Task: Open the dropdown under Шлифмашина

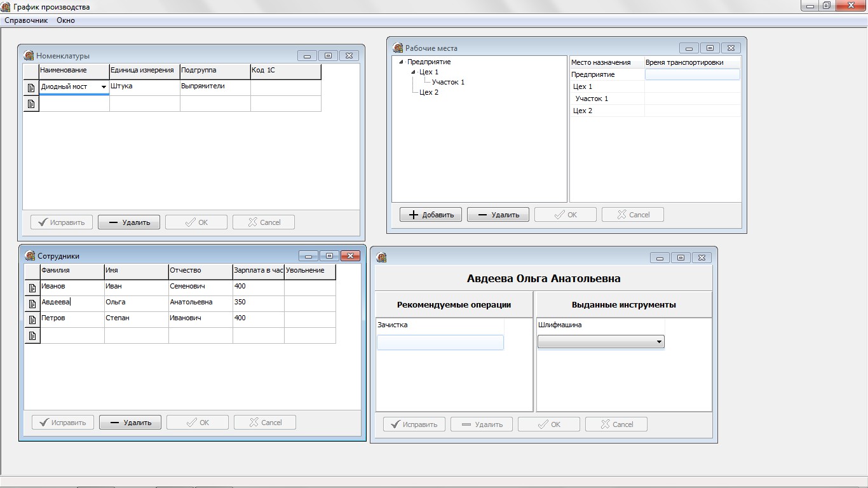Action: [659, 342]
